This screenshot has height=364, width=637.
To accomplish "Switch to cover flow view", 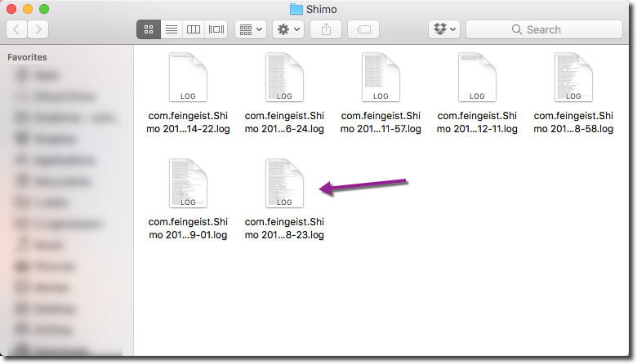I will click(216, 29).
